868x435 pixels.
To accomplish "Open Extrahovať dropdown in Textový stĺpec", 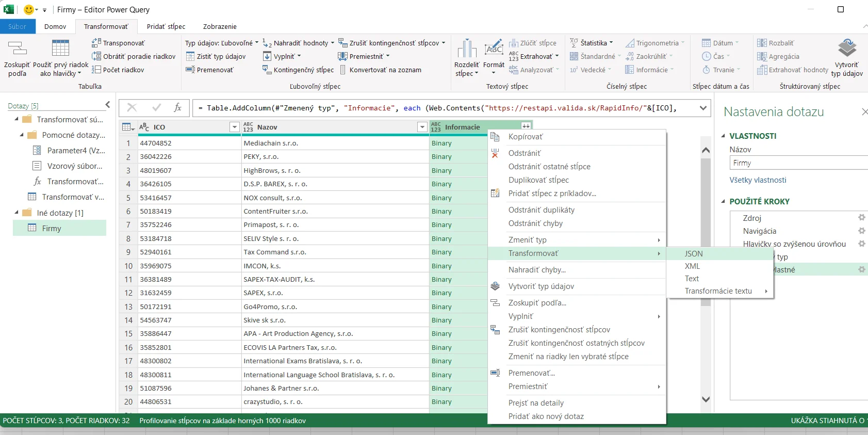I will 534,56.
